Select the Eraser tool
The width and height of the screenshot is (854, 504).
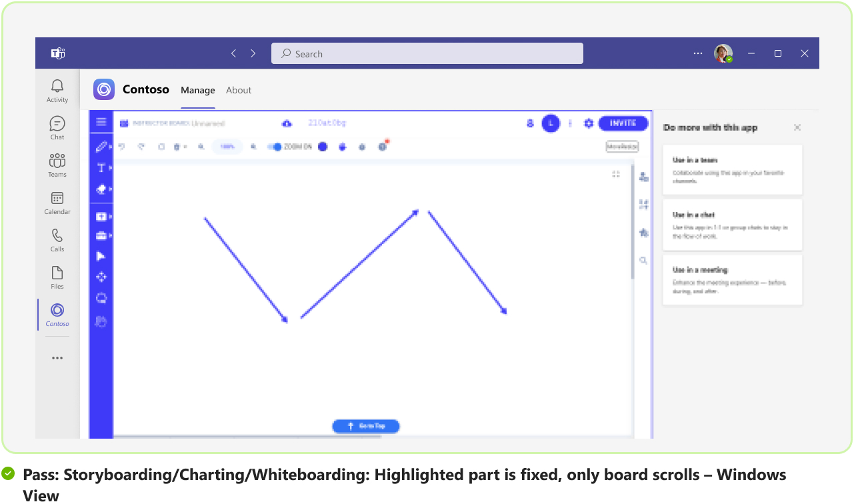[x=101, y=189]
